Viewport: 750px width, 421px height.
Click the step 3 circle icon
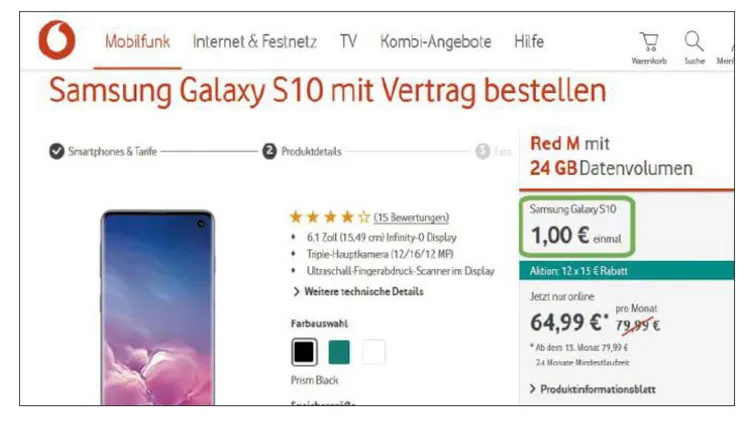pos(483,151)
